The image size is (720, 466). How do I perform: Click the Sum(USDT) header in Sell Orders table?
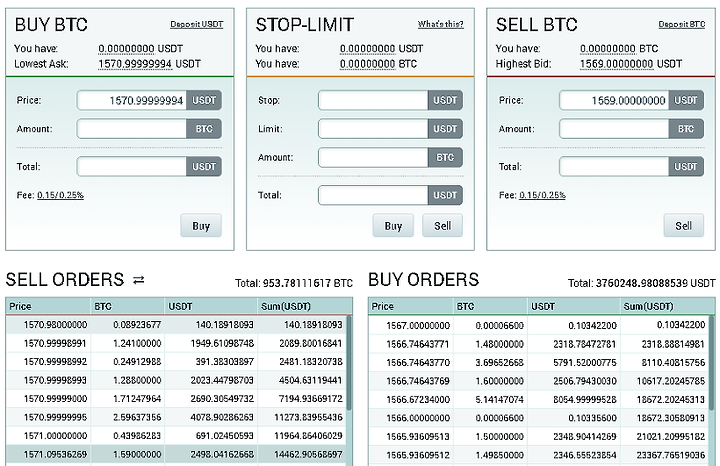pyautogui.click(x=305, y=306)
